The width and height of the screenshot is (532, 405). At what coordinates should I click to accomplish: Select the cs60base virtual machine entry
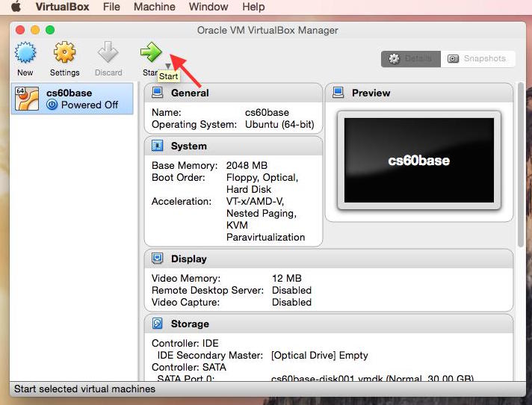[x=72, y=99]
